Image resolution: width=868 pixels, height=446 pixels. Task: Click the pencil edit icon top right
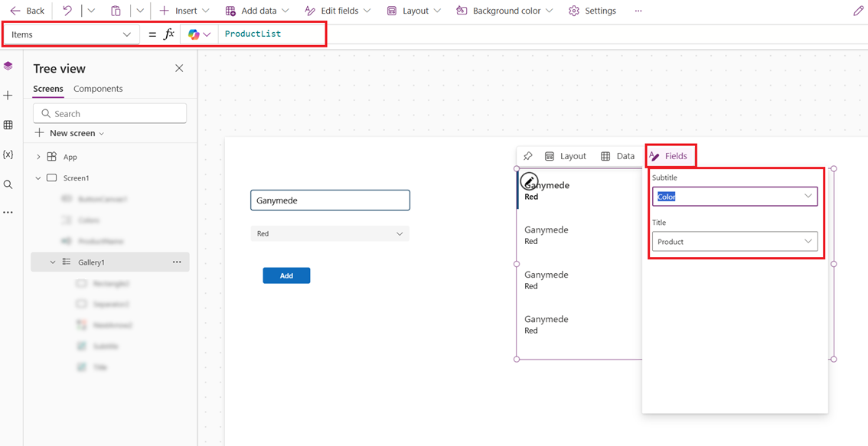857,11
